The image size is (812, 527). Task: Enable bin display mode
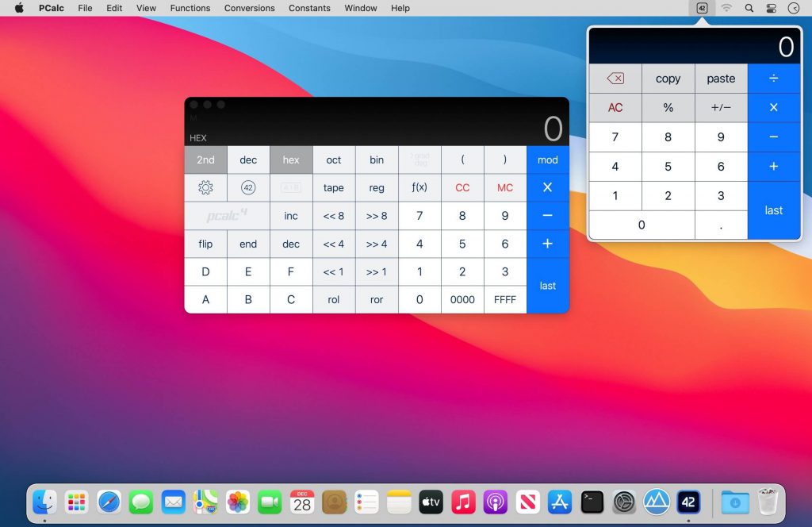[x=376, y=160]
